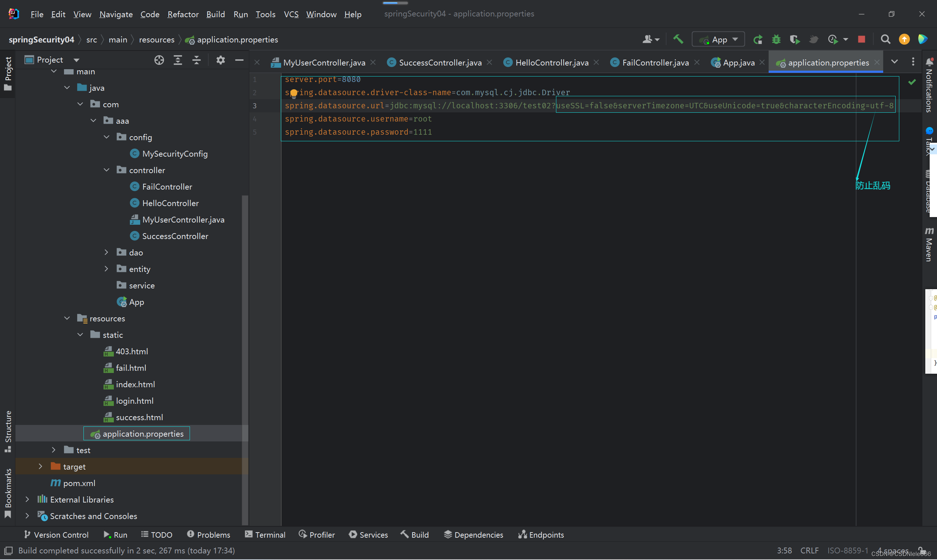Collapse all nodes in Project tree
This screenshot has height=560, width=937.
tap(196, 60)
